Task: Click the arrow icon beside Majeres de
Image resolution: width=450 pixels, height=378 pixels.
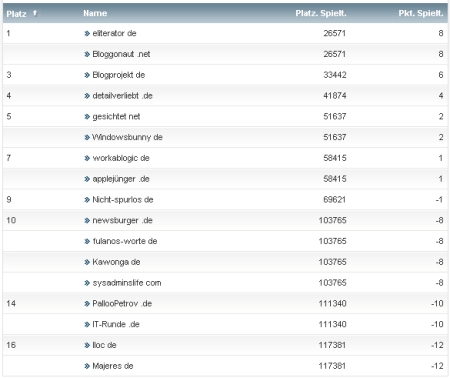Action: tap(87, 366)
